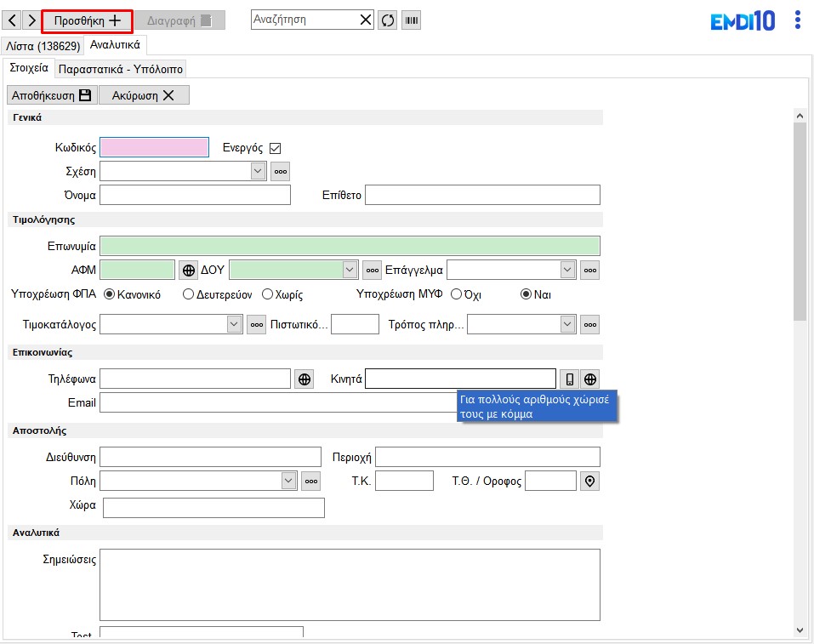The width and height of the screenshot is (814, 644).
Task: Toggle the Ενεργός checkbox
Action: tap(275, 148)
